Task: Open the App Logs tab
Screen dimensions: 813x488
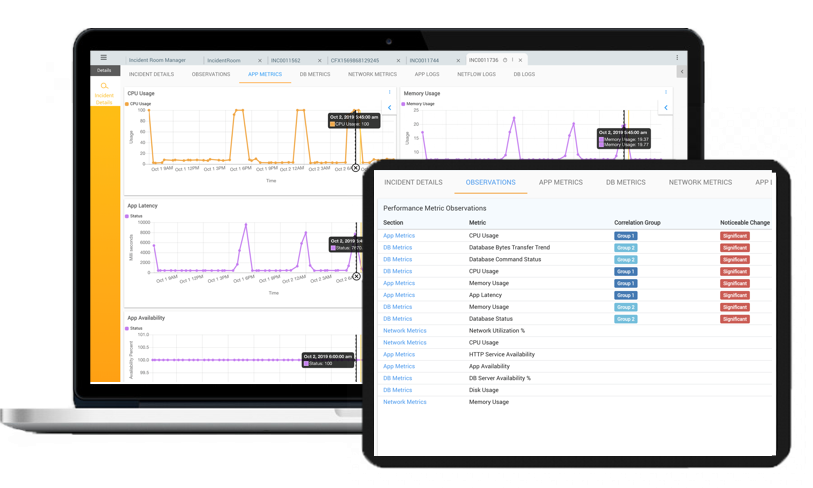Action: (x=427, y=74)
